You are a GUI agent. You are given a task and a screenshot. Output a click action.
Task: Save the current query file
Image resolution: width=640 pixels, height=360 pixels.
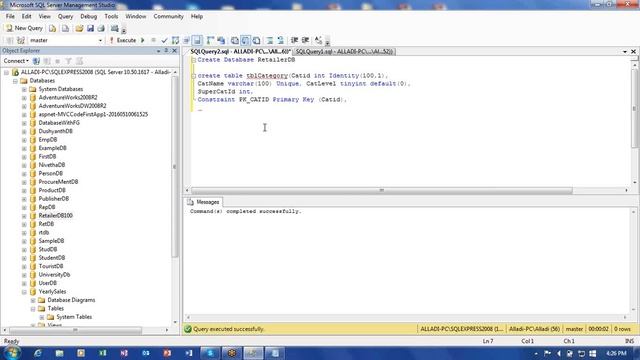tap(90, 28)
